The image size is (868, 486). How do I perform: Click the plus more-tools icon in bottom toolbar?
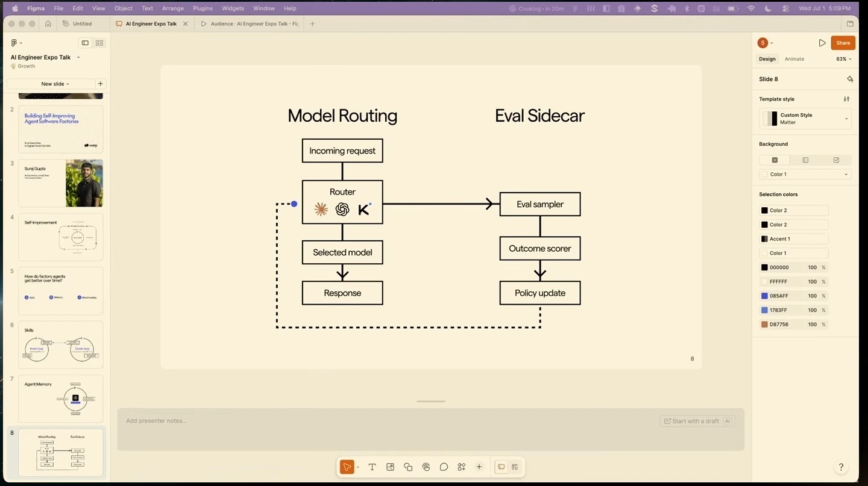[479, 467]
